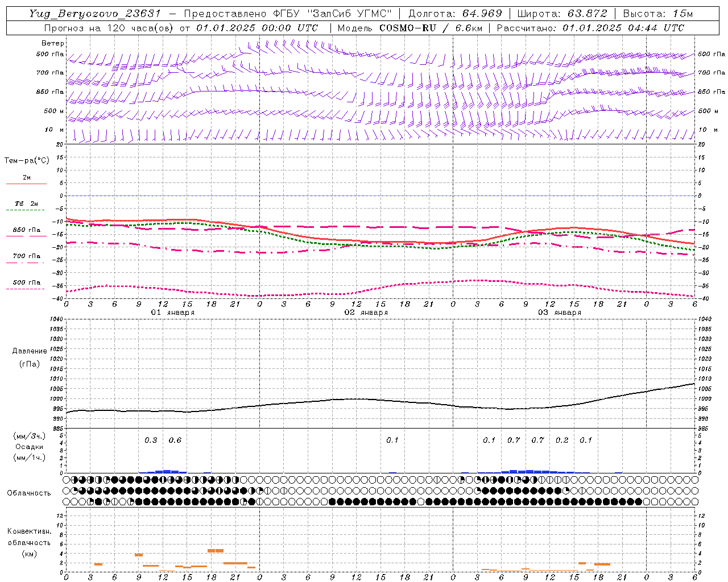728x582 pixels.
Task: Select the 700 гПа temperature legend entry
Action: click(27, 256)
